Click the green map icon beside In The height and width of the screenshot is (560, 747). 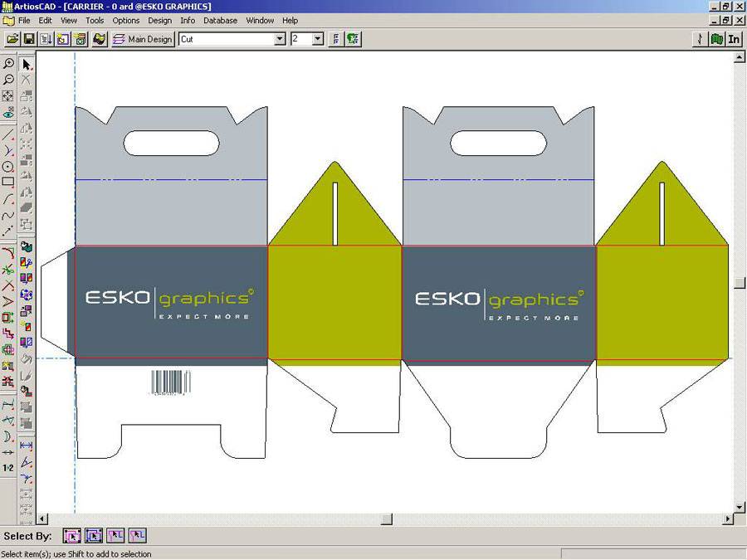pos(716,39)
